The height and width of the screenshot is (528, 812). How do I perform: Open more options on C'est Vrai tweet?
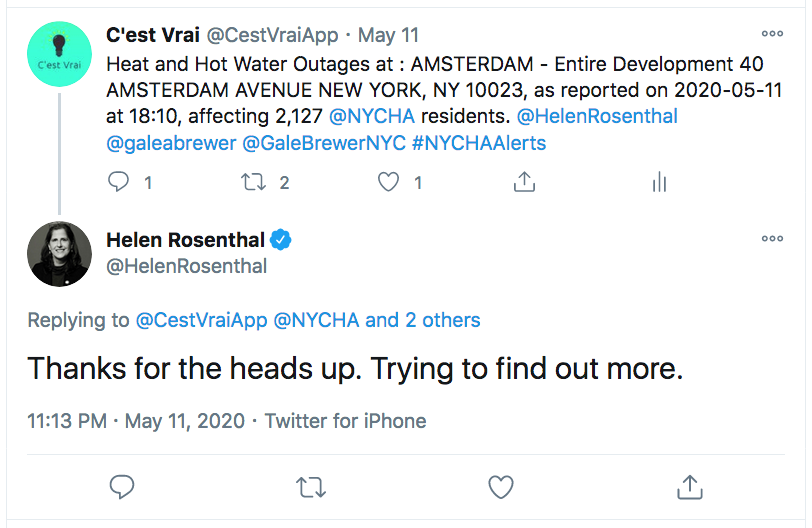(772, 33)
